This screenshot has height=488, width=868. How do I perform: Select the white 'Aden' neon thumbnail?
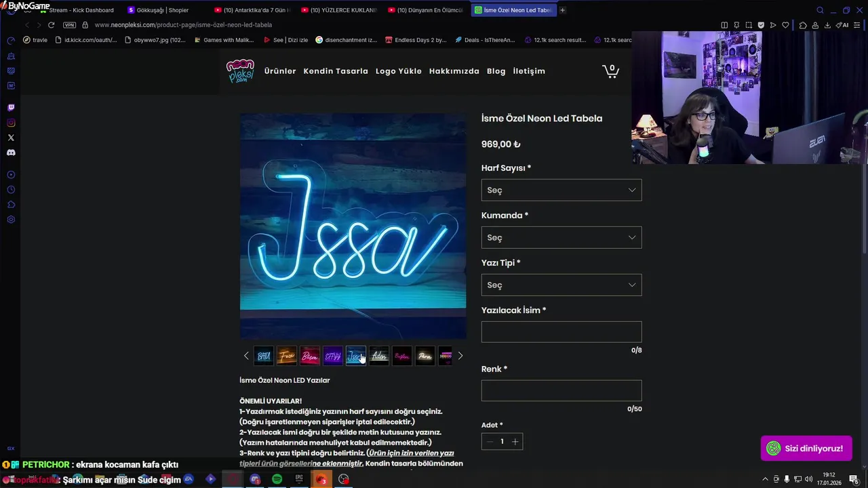pyautogui.click(x=379, y=356)
